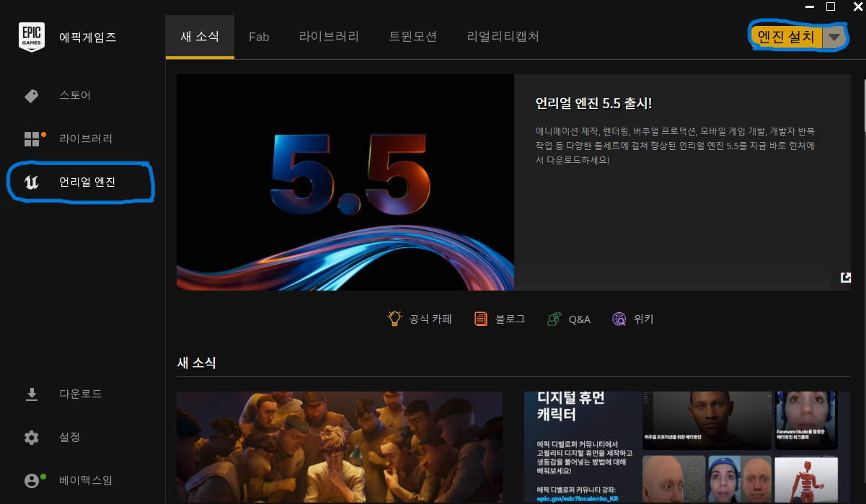Maximize the launcher window

point(831,6)
